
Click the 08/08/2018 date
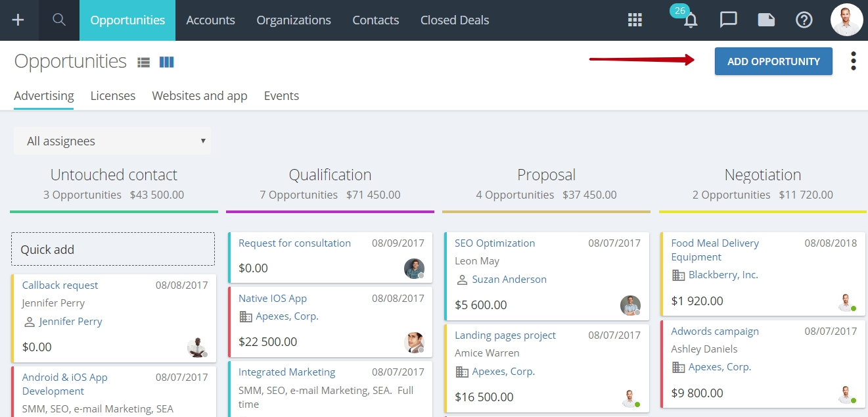[831, 243]
